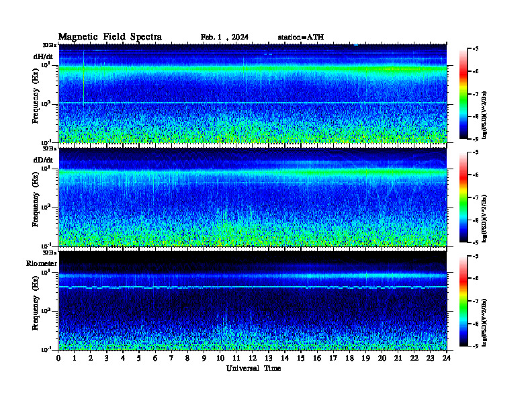The width and height of the screenshot is (532, 411).
Task: Click the "32Hz" label above dH/dt panel
Action: point(50,45)
